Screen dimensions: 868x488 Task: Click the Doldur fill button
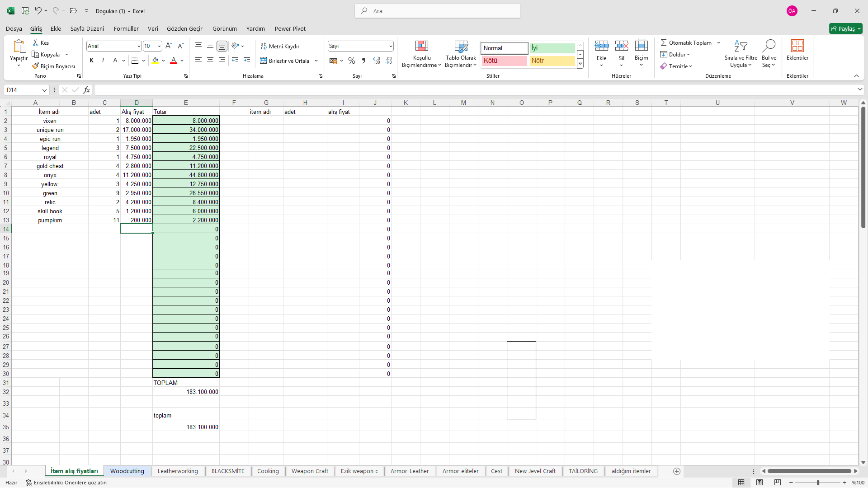click(675, 55)
